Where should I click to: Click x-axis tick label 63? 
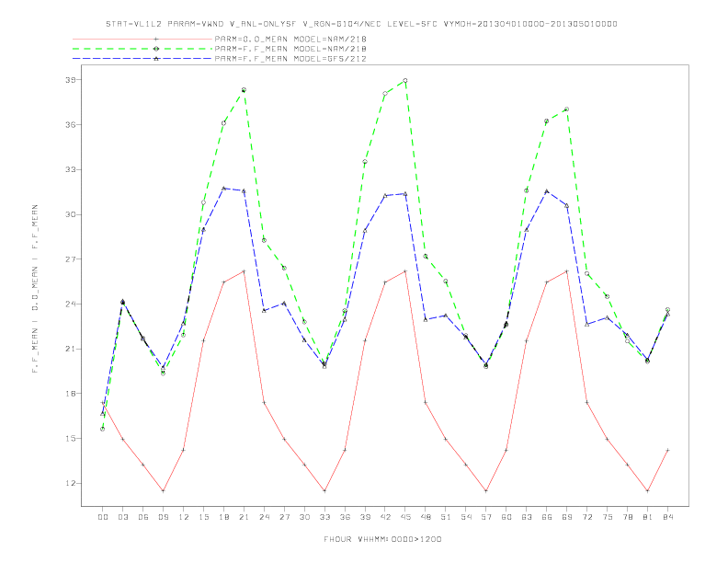coord(527,517)
